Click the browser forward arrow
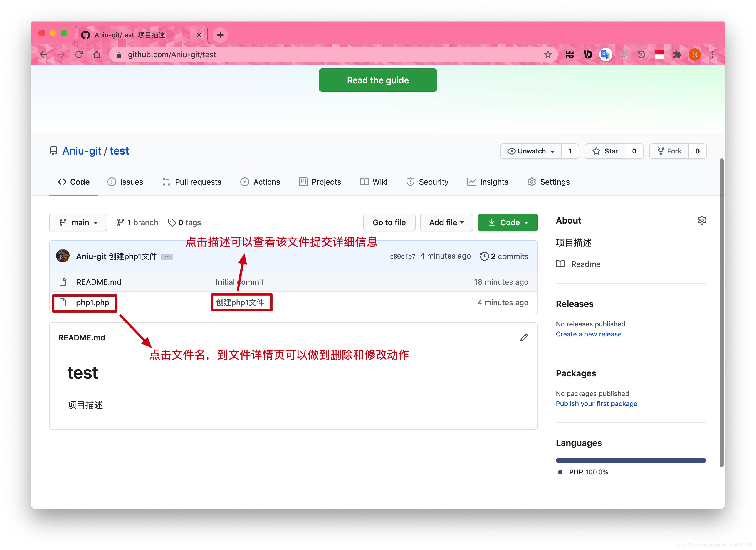Image resolution: width=756 pixels, height=550 pixels. pos(61,54)
